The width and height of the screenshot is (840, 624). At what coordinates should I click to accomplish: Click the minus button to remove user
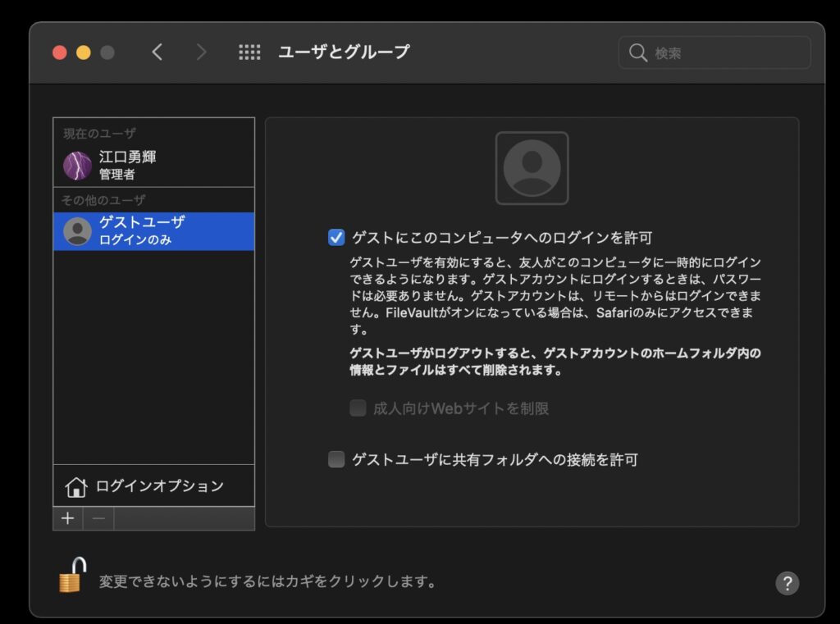click(x=98, y=518)
